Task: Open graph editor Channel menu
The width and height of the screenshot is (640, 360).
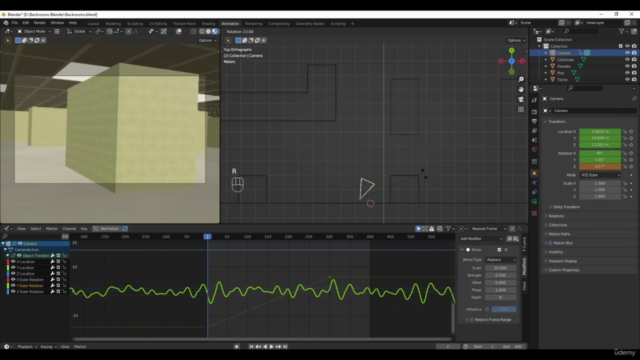Action: [x=69, y=229]
